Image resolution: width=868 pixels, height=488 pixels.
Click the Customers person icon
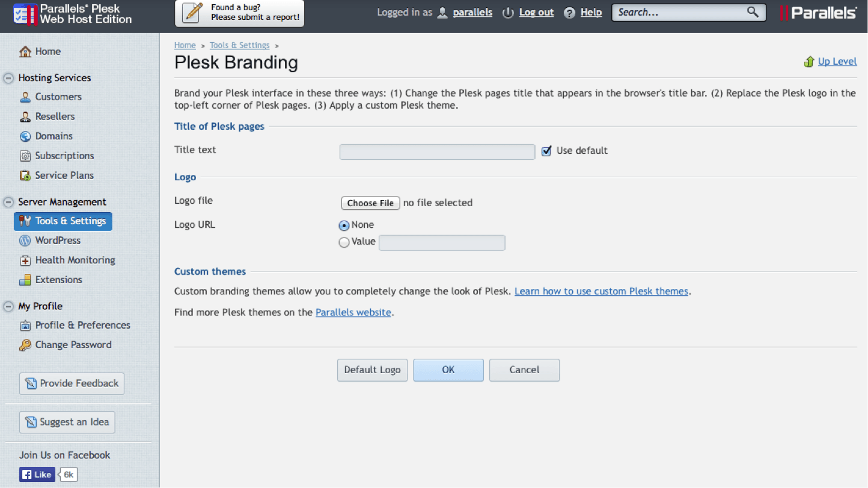[25, 97]
